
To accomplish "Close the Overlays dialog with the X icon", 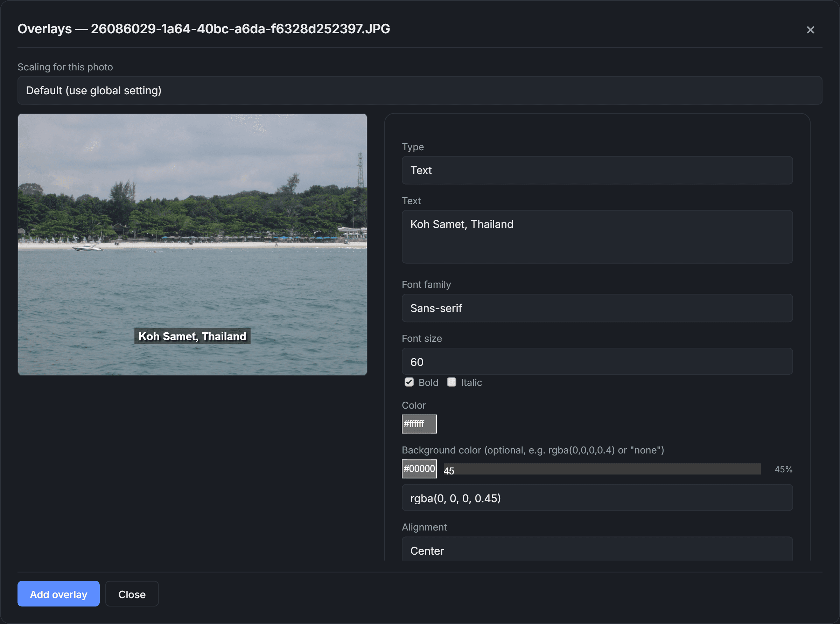I will pos(810,30).
